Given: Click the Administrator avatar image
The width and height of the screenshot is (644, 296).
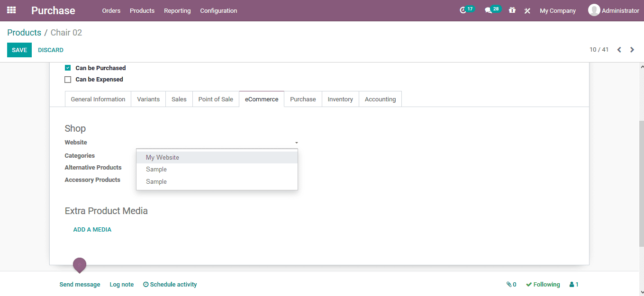Looking at the screenshot, I should tap(594, 9).
